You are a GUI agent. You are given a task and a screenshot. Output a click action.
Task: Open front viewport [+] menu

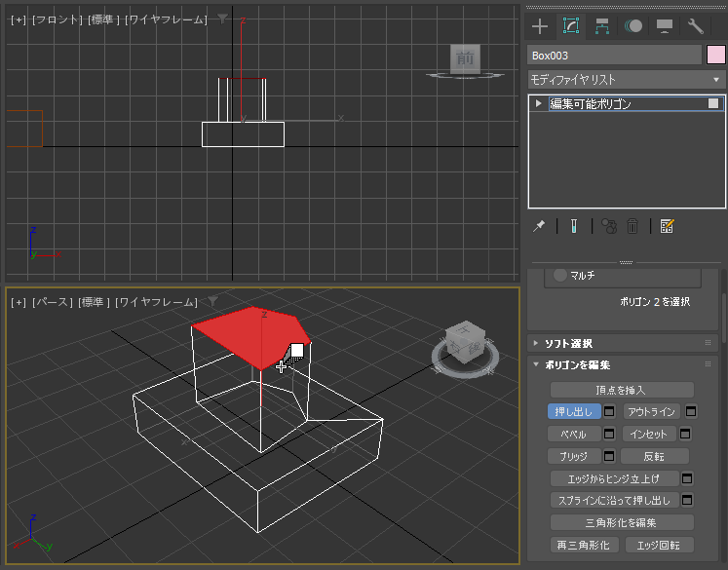click(19, 19)
